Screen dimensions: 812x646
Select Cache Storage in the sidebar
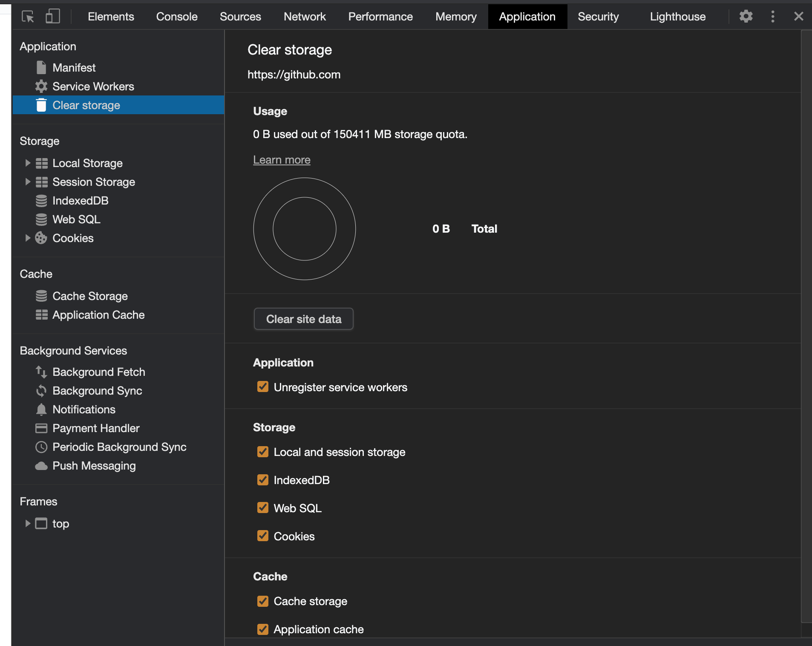[118, 296]
